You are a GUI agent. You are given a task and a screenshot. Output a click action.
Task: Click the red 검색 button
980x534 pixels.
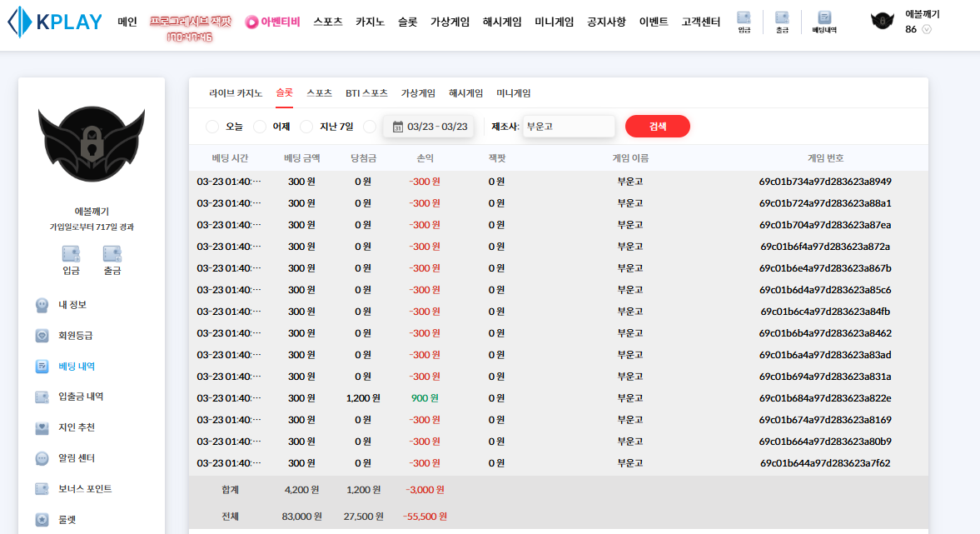[x=657, y=127]
